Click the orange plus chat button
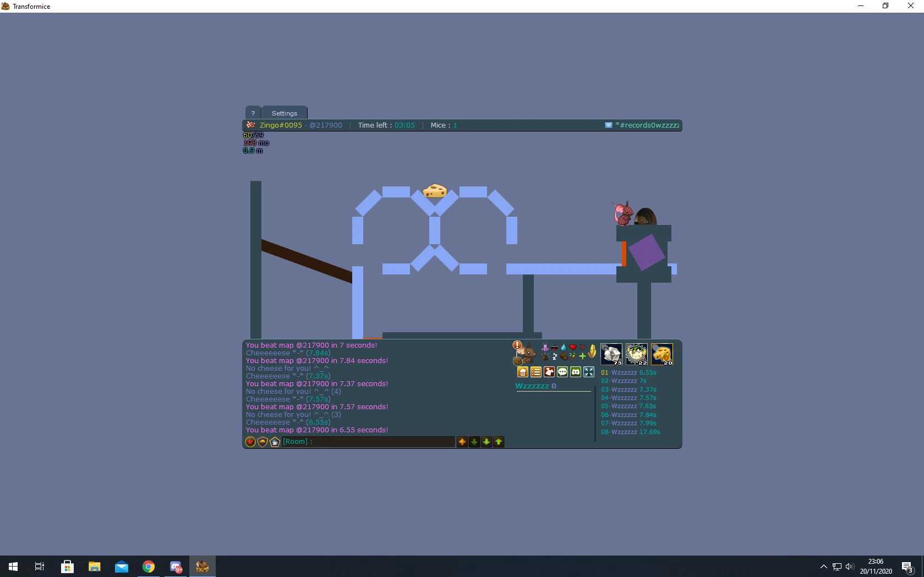This screenshot has width=924, height=577. coord(462,442)
